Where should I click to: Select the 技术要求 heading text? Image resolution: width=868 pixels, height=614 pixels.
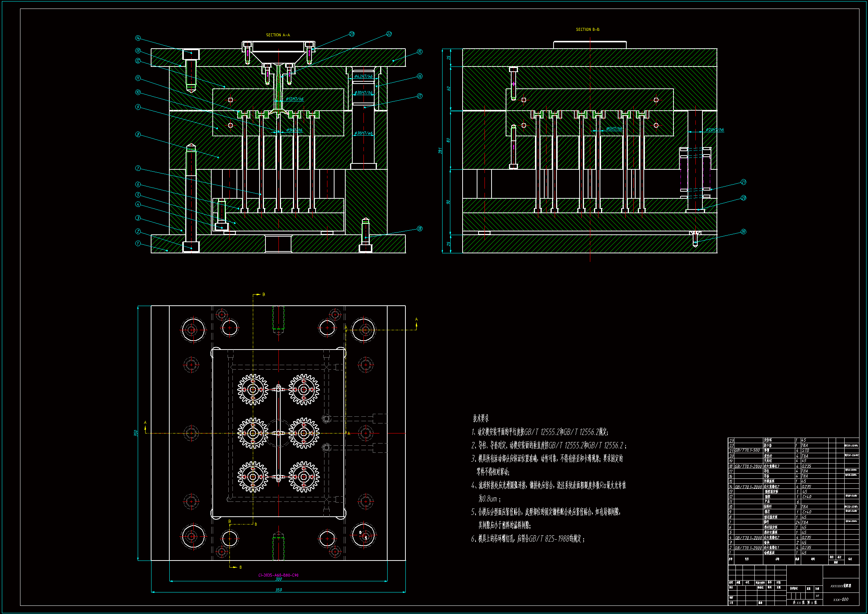(x=480, y=418)
